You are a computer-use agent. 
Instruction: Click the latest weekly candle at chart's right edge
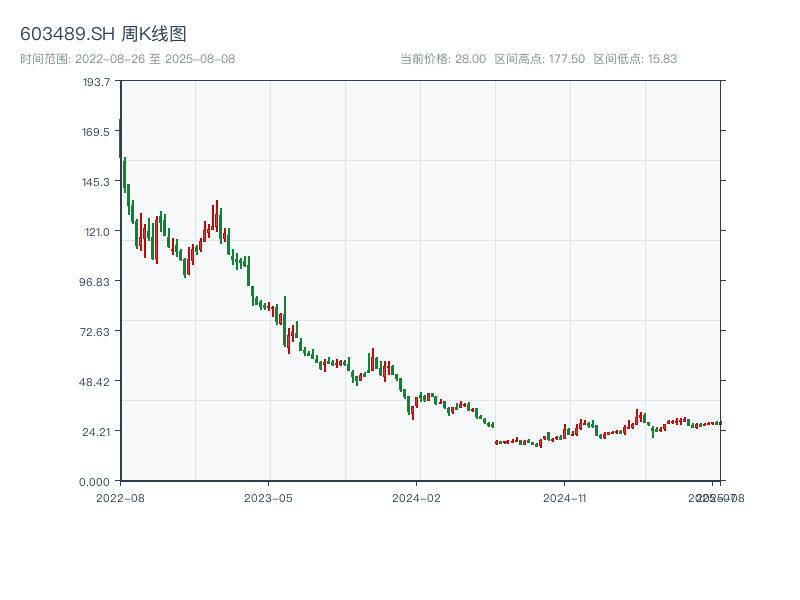(x=719, y=423)
